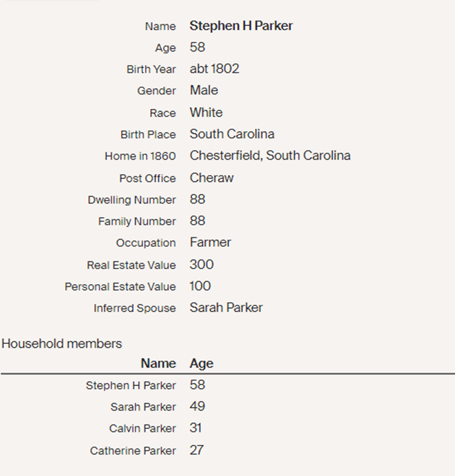
Task: Click the Family Number label
Action: tap(137, 222)
